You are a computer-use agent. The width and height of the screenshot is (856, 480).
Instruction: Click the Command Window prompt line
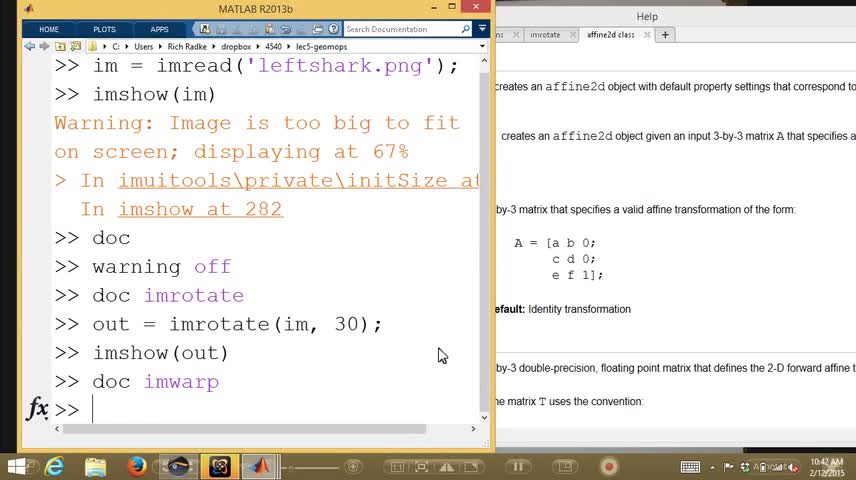(266, 410)
